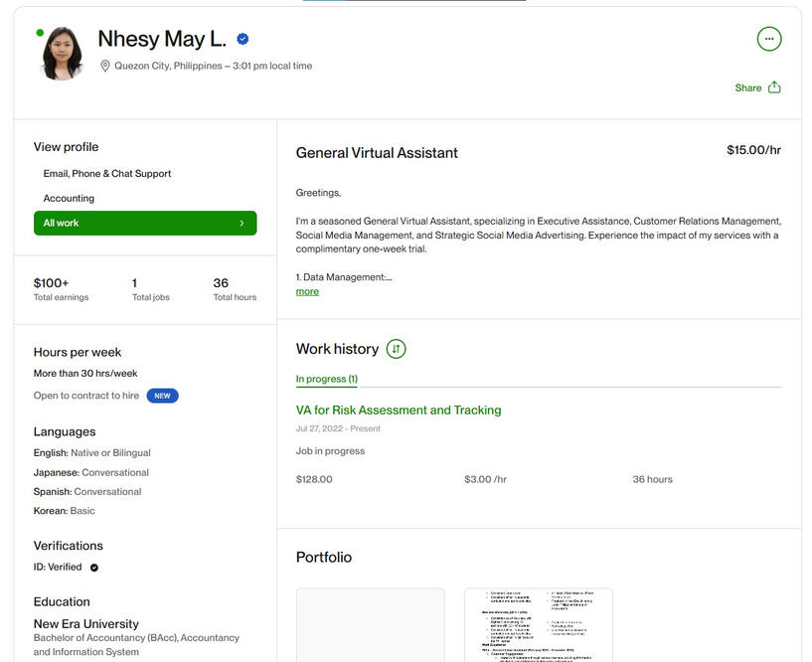
Task: Click the green online status dot
Action: [x=40, y=33]
